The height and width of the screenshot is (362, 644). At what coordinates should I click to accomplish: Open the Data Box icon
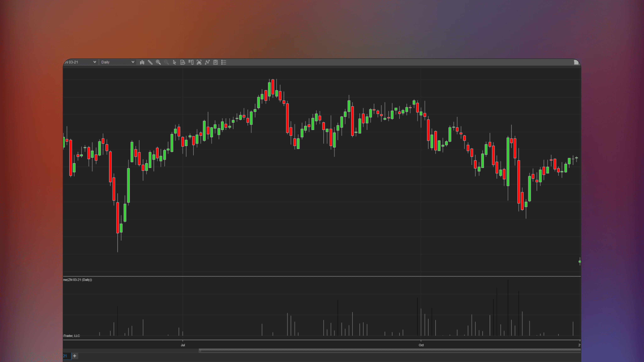(182, 62)
